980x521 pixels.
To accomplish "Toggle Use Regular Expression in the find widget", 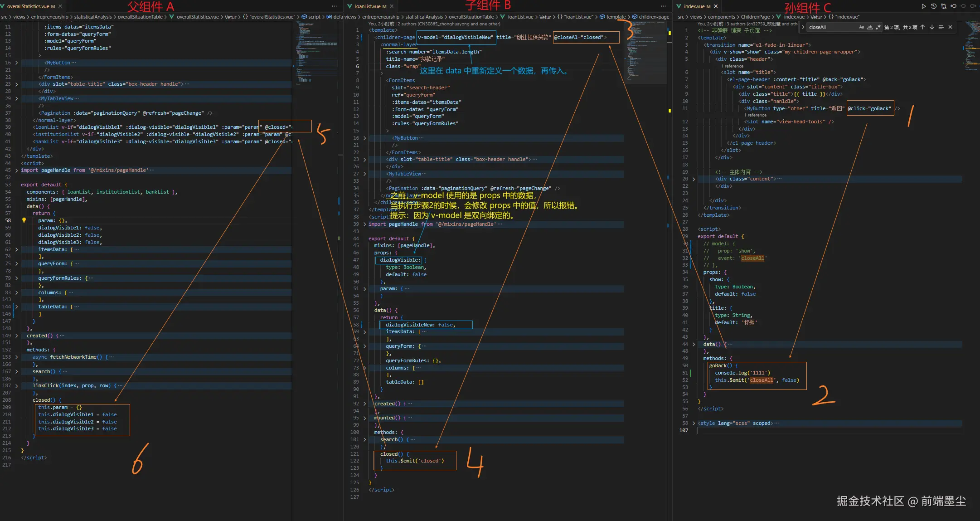I will (x=878, y=27).
